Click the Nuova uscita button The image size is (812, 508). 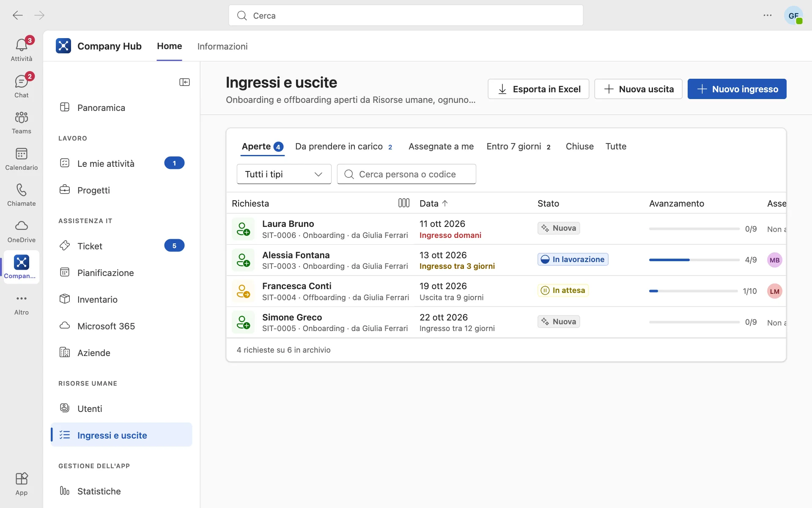(x=638, y=89)
